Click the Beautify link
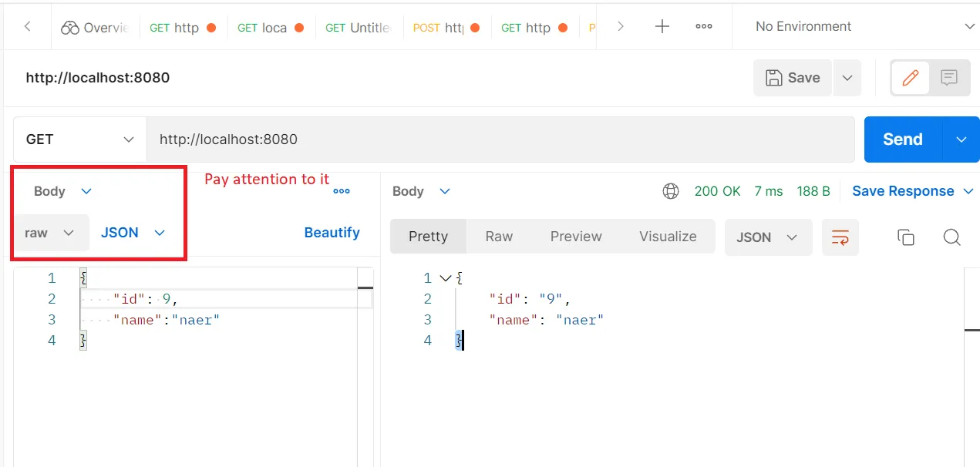 tap(332, 233)
